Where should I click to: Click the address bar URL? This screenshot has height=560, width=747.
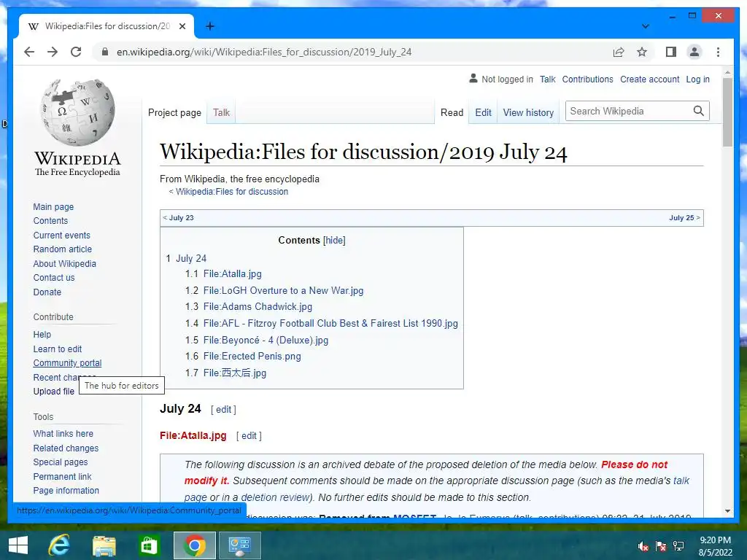pyautogui.click(x=264, y=52)
